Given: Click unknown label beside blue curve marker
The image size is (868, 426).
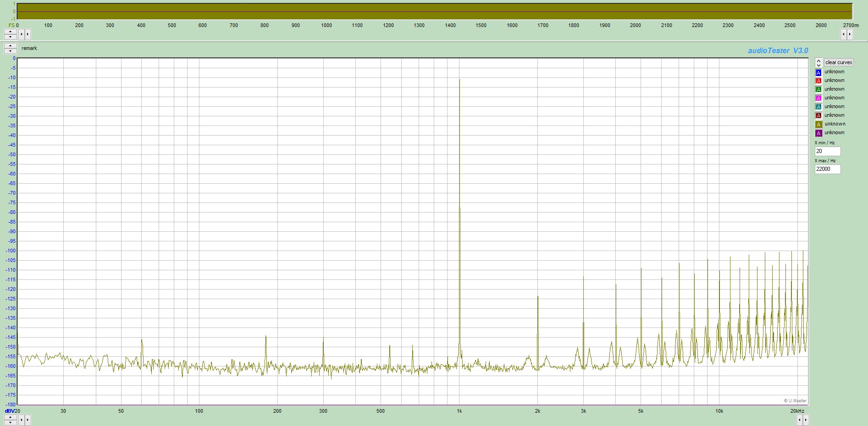Looking at the screenshot, I should point(835,72).
